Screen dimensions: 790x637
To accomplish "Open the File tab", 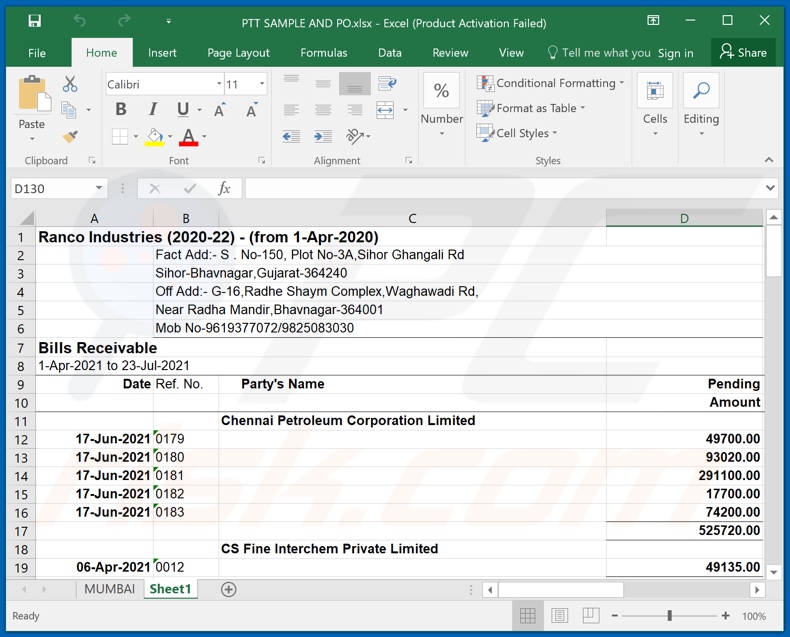I will (37, 53).
